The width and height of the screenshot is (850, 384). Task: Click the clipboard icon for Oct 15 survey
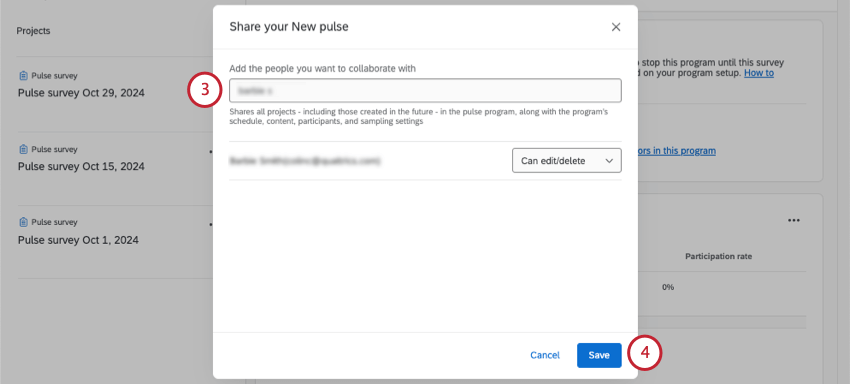(x=23, y=149)
